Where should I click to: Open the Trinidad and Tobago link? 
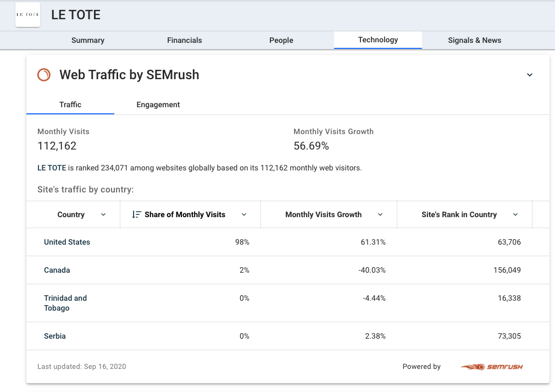[65, 303]
